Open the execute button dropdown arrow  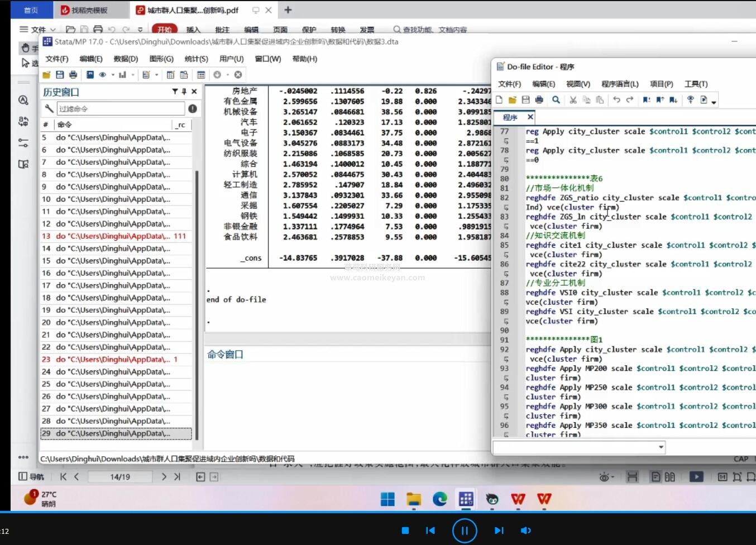pos(714,102)
